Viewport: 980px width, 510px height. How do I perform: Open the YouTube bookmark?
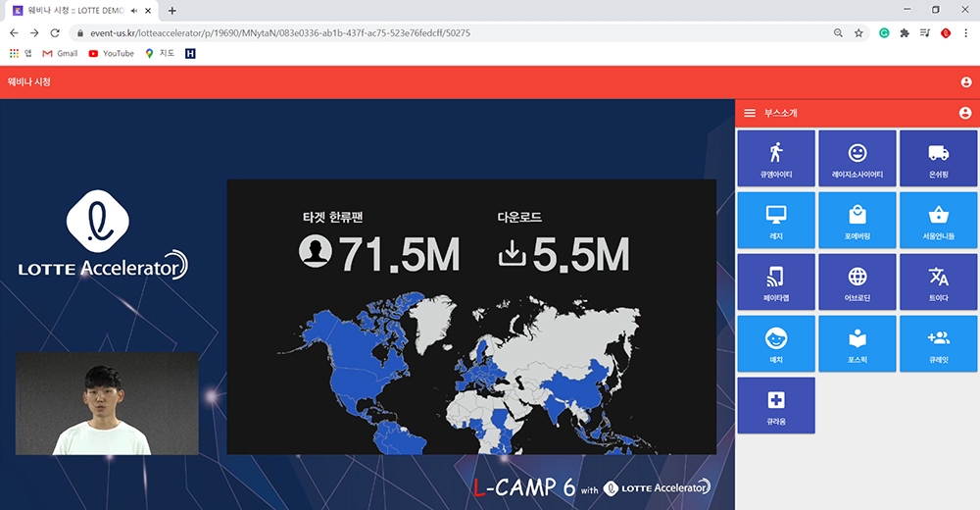click(111, 53)
